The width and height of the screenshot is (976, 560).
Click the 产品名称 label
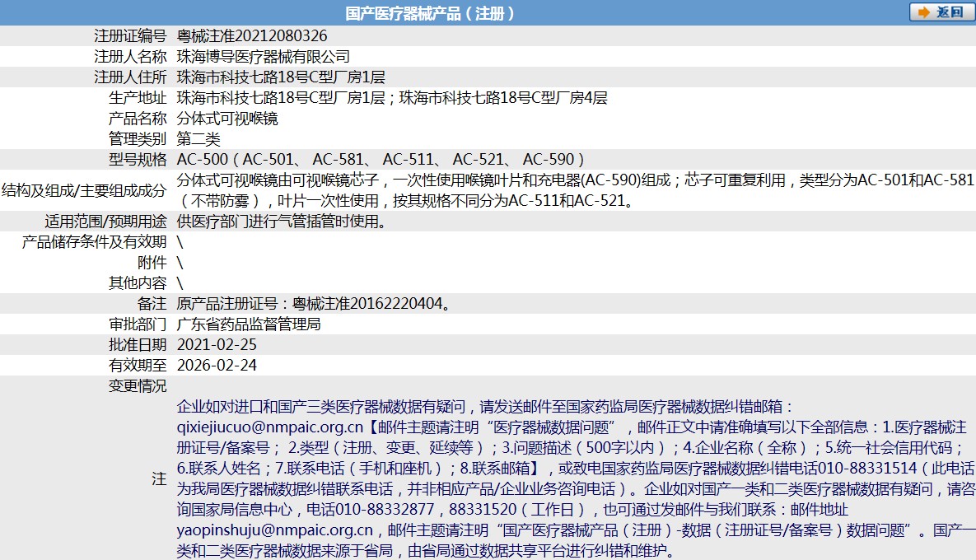[x=138, y=119]
